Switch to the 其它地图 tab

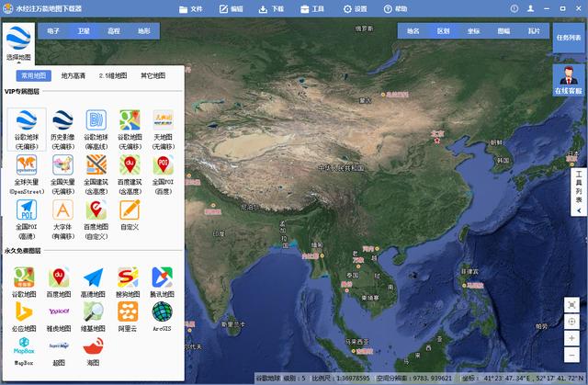153,75
